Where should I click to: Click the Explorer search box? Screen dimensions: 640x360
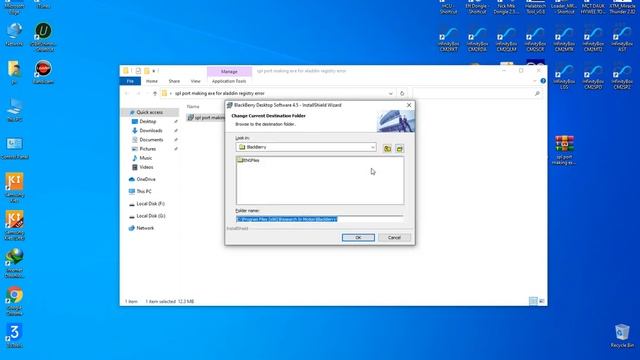coord(477,93)
